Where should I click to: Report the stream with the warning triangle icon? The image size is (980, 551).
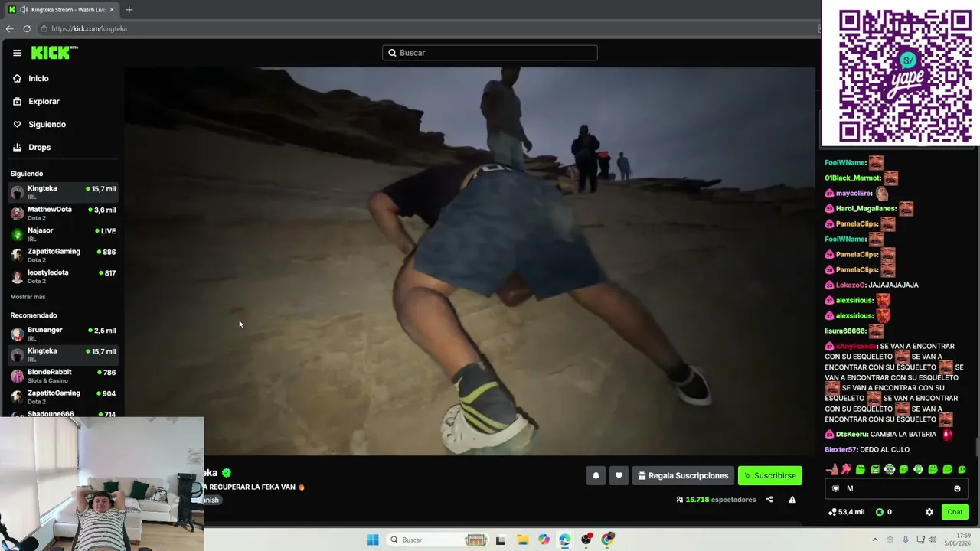pyautogui.click(x=792, y=500)
